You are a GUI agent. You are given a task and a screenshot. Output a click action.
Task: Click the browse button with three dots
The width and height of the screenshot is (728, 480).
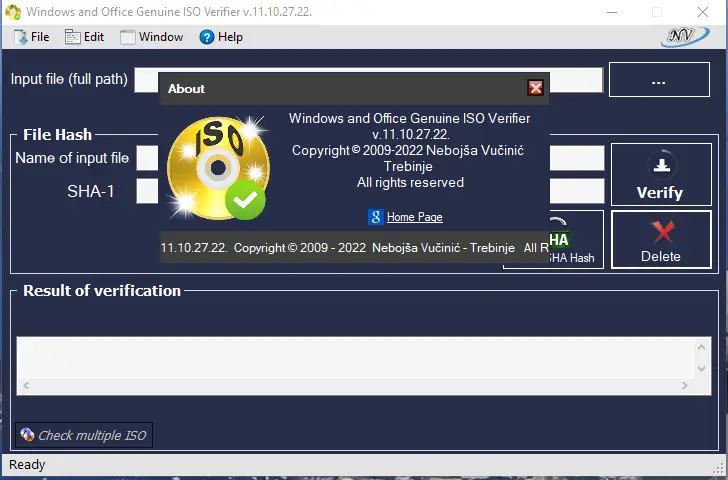point(659,79)
